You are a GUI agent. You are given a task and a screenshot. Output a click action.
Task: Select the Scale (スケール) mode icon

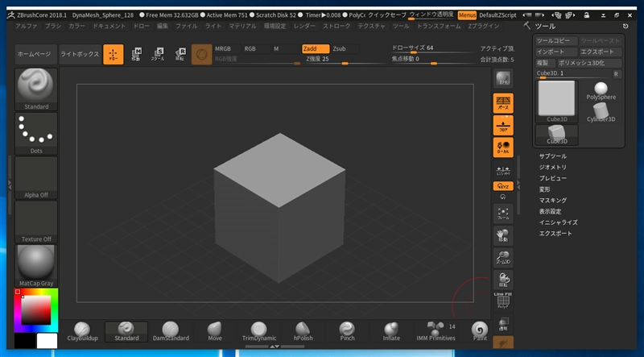[x=158, y=54]
